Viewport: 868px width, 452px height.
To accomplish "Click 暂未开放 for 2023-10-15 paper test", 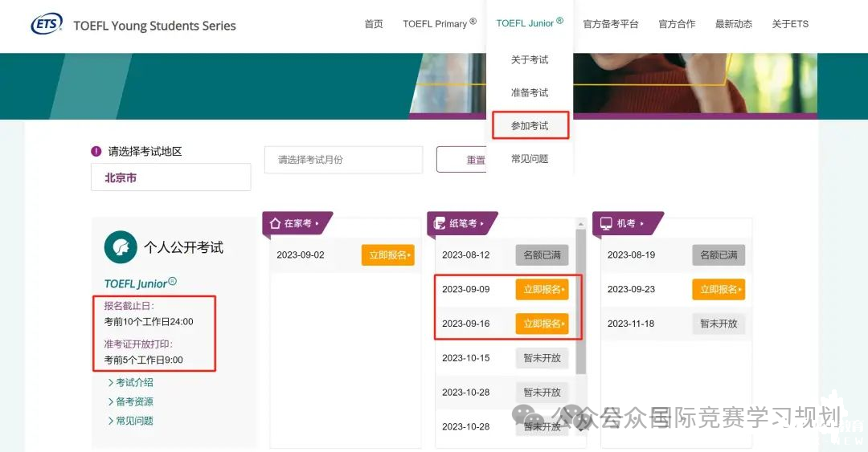I will (x=542, y=358).
